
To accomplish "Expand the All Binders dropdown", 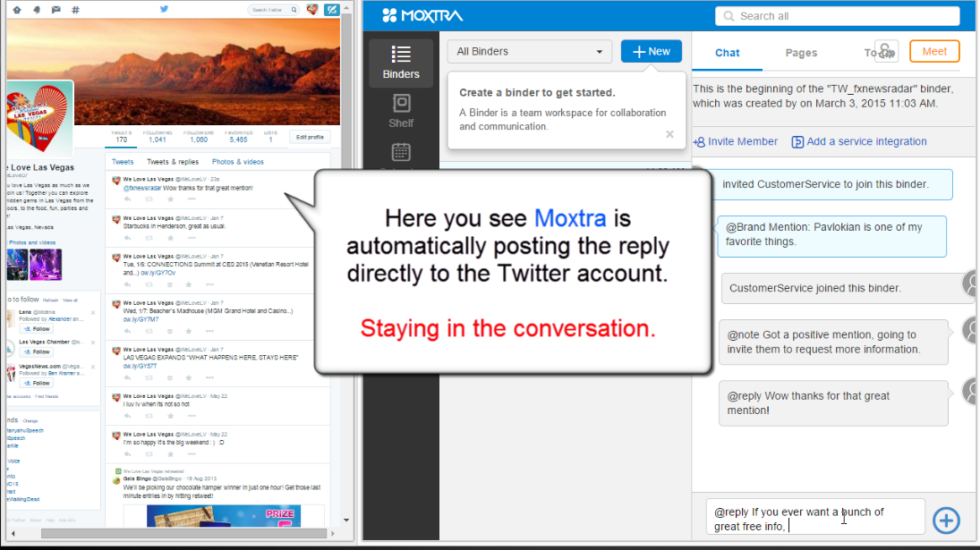I will click(529, 51).
